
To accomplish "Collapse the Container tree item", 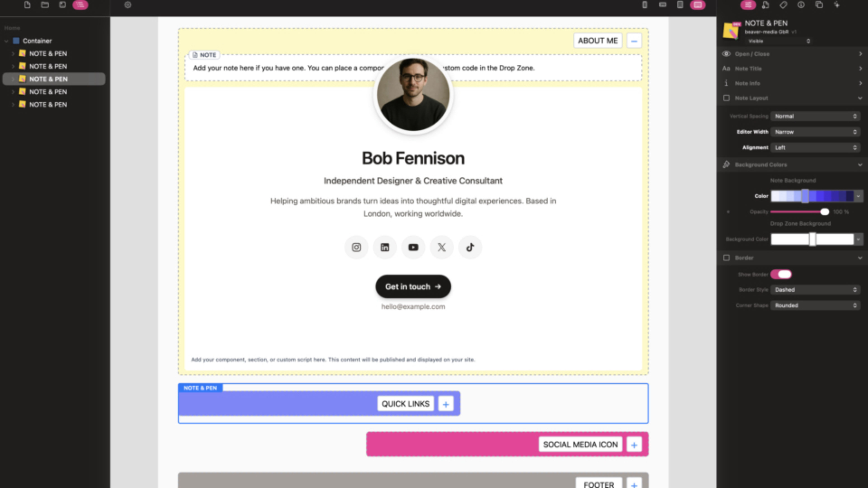I will (6, 41).
